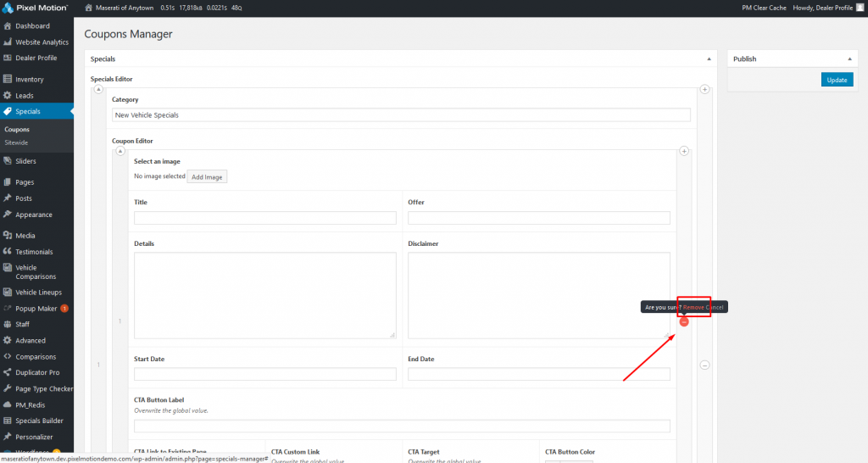Click the Title input field
Screen dimensions: 868x463
click(265, 218)
